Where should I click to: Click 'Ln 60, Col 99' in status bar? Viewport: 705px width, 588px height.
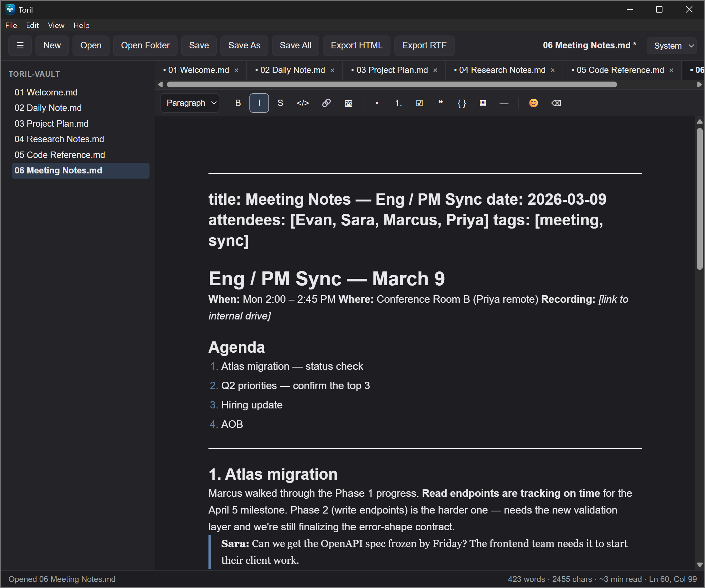click(673, 579)
